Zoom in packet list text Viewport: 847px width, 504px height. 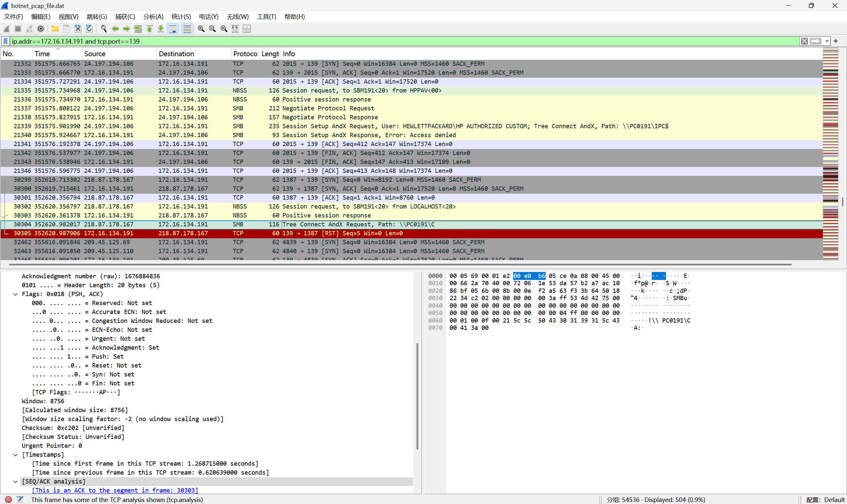click(201, 29)
